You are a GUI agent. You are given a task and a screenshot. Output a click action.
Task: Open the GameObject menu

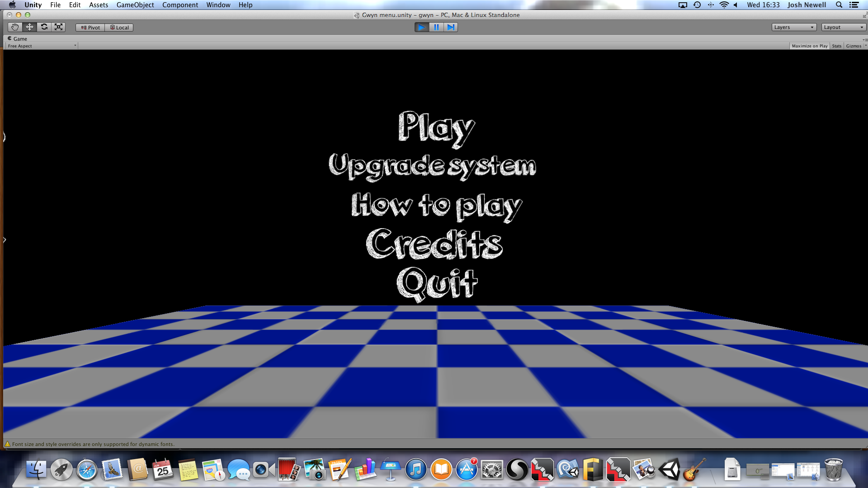pyautogui.click(x=135, y=5)
